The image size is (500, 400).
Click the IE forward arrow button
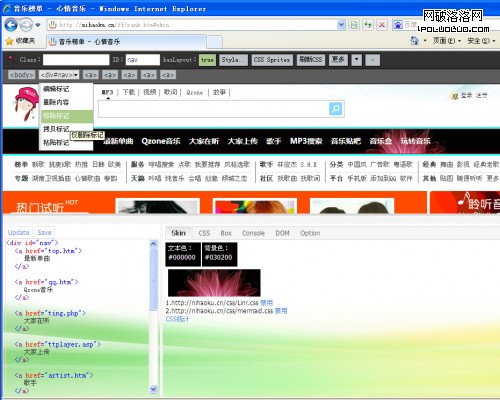[26, 25]
